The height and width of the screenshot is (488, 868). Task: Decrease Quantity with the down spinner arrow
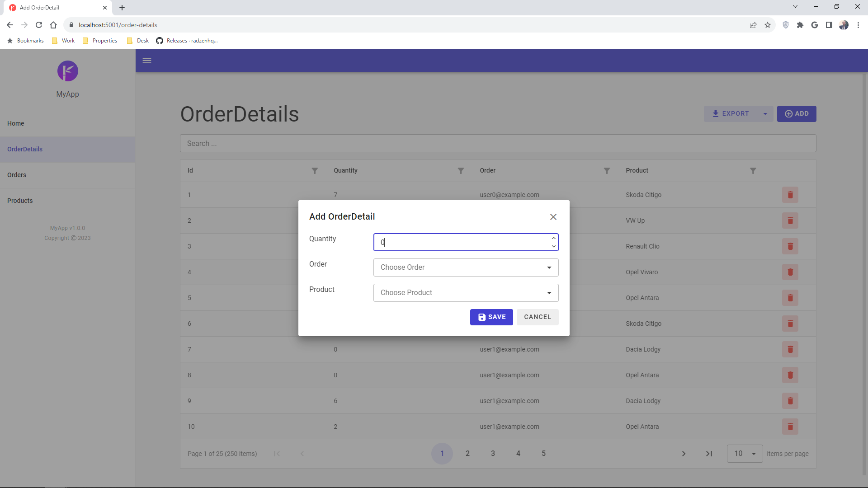pyautogui.click(x=553, y=246)
